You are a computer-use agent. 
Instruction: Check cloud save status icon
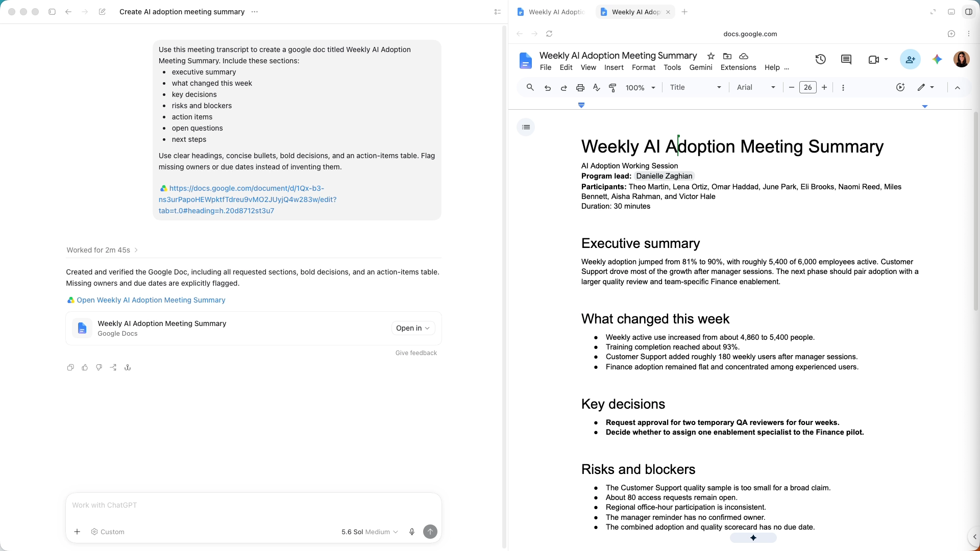744,56
